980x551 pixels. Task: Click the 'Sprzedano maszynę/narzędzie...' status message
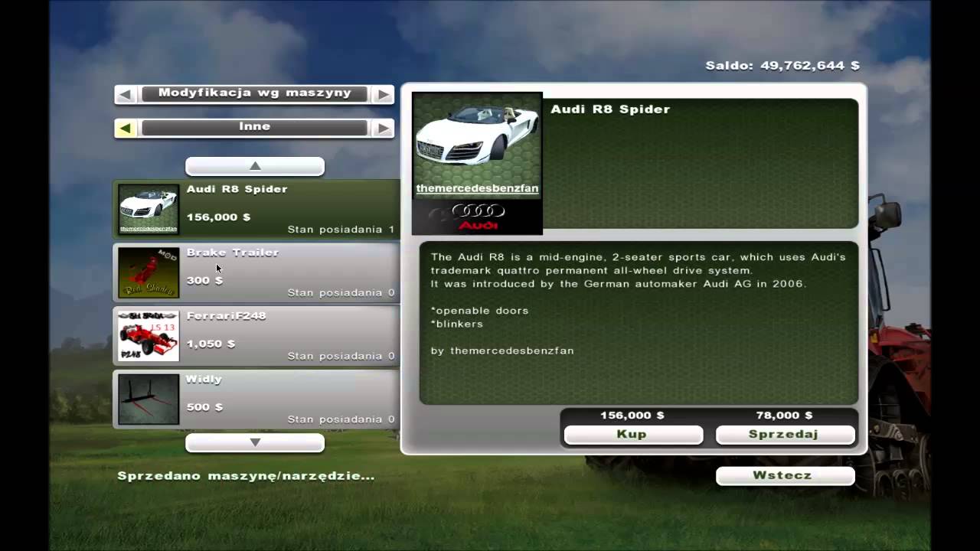pyautogui.click(x=246, y=477)
